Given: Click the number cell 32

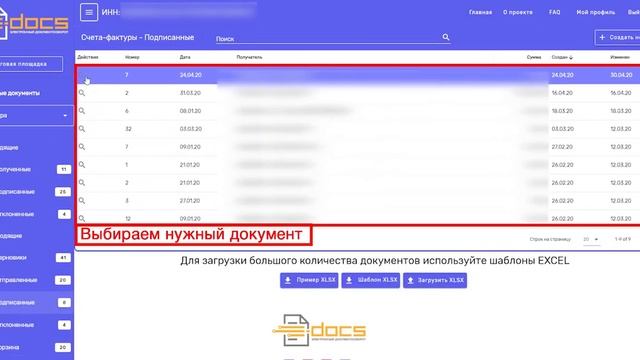Looking at the screenshot, I should tap(128, 129).
